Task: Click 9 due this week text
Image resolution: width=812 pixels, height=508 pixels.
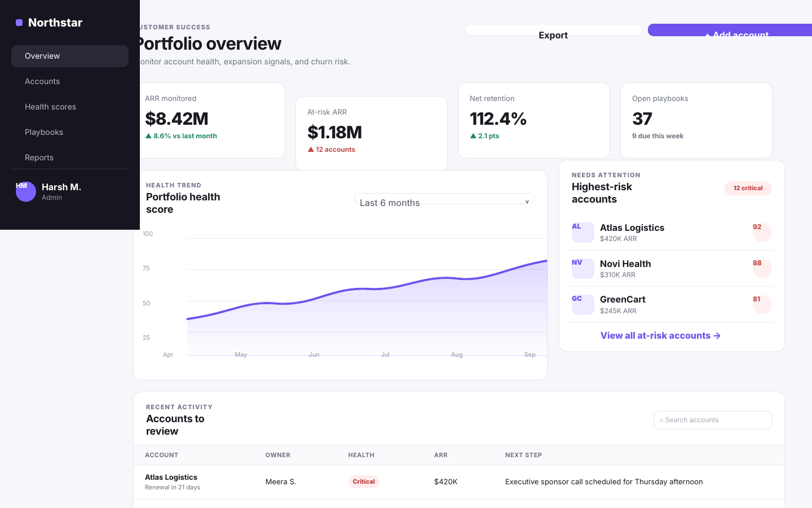Action: 657,136
